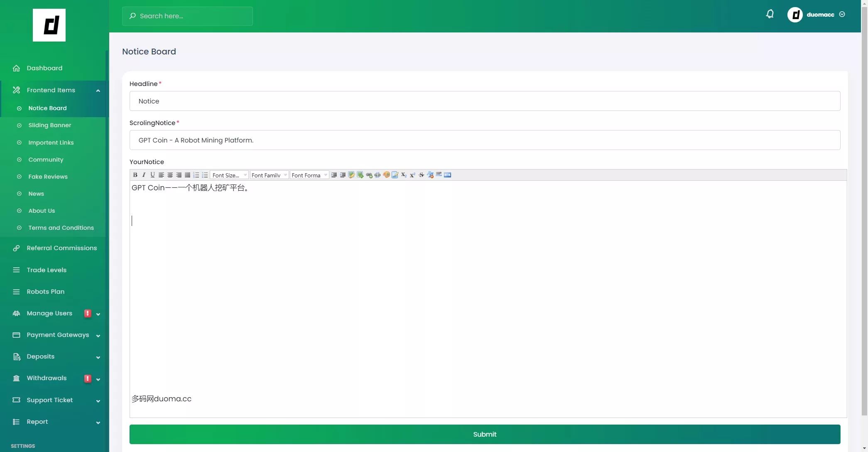Viewport: 868px width, 452px height.
Task: Open the notifications bell icon
Action: 770,14
